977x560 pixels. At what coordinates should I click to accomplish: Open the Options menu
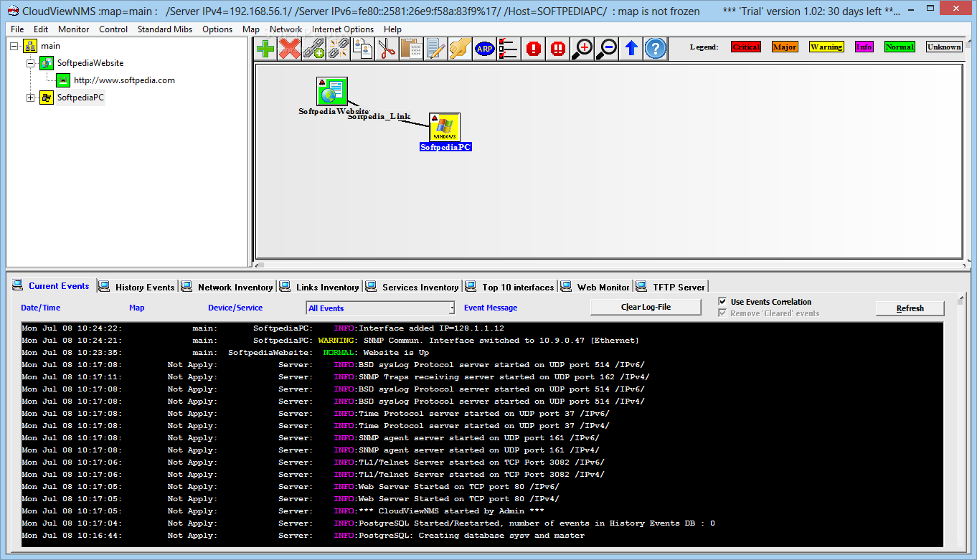click(217, 29)
